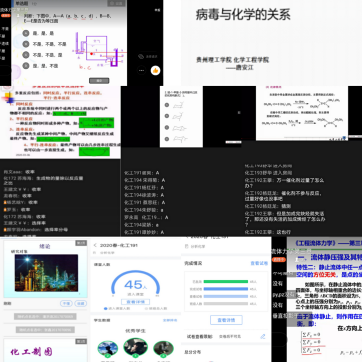Click 查看详情 below the completion bar chart
Viewport: 362px width, 362px height.
click(x=226, y=320)
